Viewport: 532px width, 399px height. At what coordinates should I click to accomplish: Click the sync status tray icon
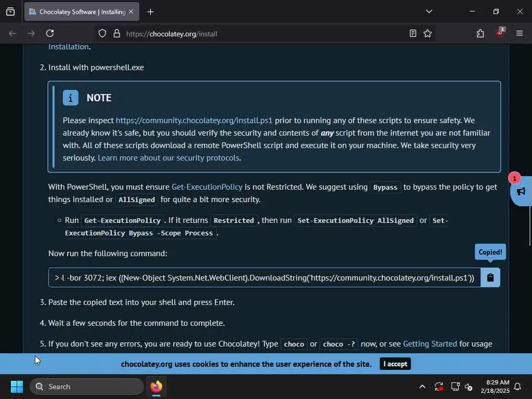438,387
